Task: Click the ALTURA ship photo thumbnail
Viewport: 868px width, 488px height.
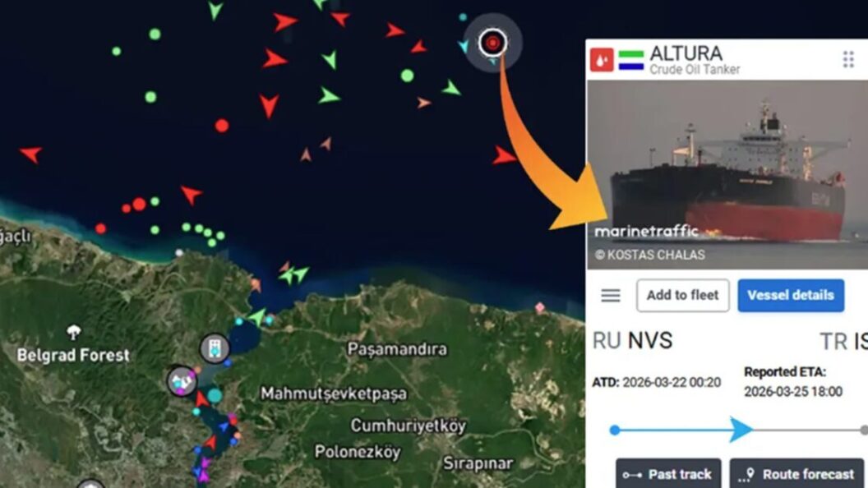Action: tap(727, 175)
